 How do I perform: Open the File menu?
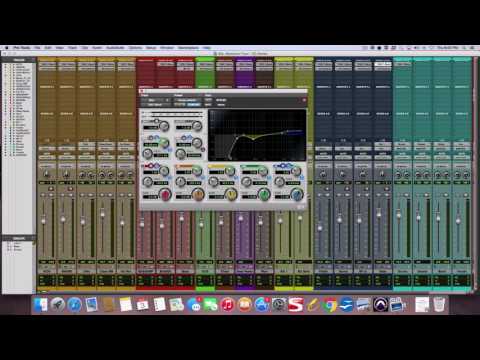point(37,48)
